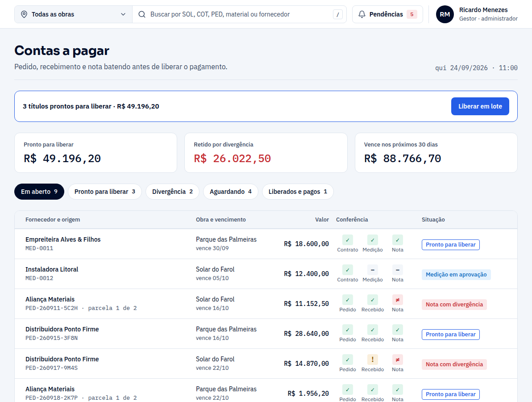Click Nota com divergência badge for PED-260917-9M4S
Viewport: 532px width, 402px height.
(x=454, y=364)
